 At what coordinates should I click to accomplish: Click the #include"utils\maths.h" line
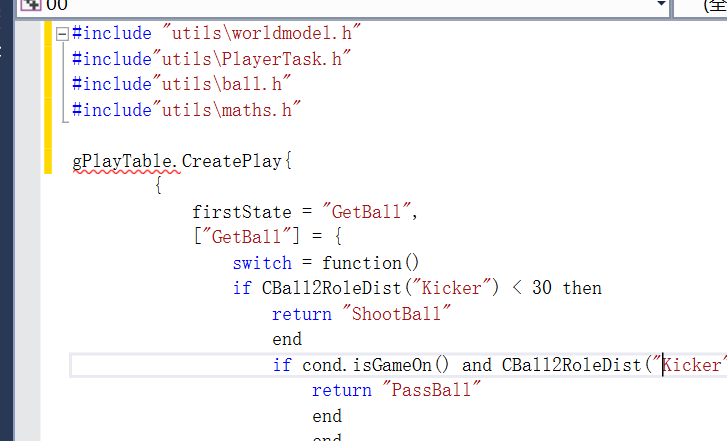click(186, 110)
